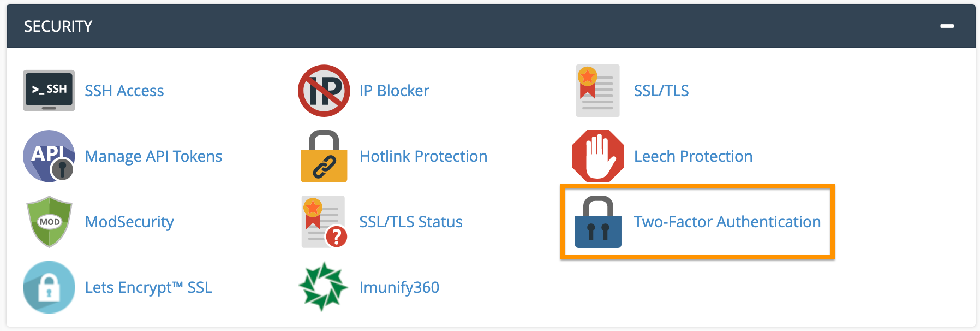
Task: Collapse the SECURITY section
Action: coord(948,25)
